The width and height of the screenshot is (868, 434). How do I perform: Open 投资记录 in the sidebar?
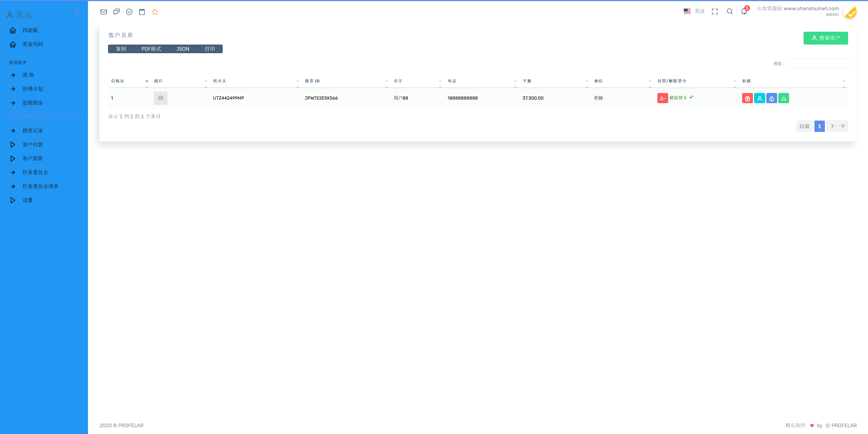(x=33, y=131)
